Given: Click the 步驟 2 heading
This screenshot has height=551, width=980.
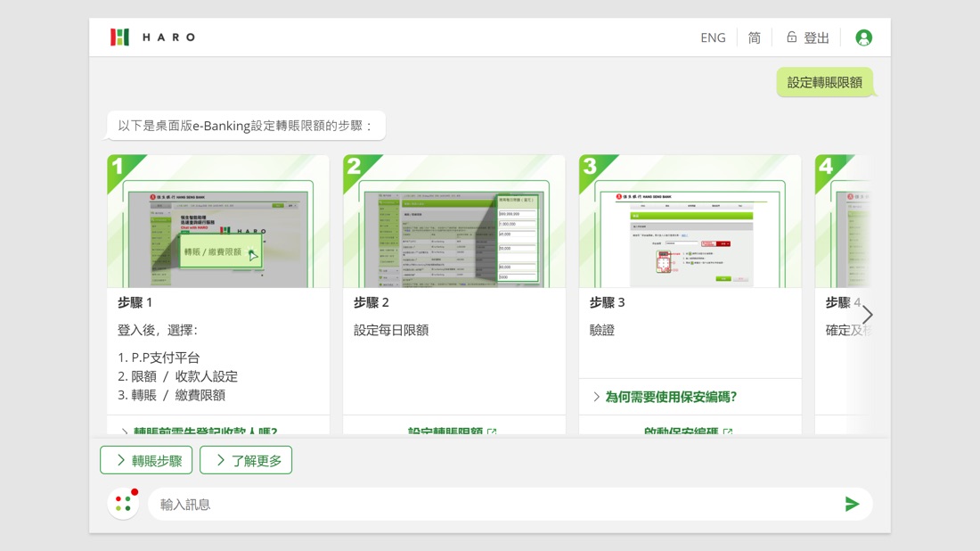Looking at the screenshot, I should [372, 303].
